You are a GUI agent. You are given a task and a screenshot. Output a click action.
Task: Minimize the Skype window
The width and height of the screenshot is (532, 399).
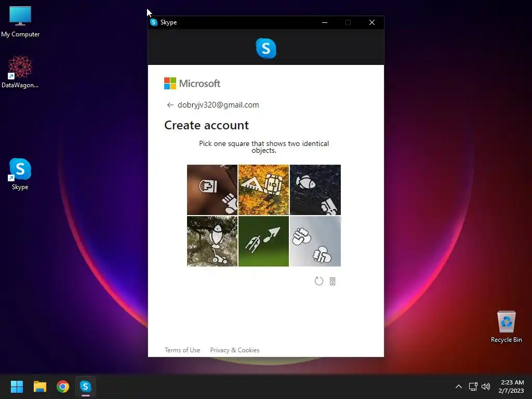pyautogui.click(x=325, y=22)
